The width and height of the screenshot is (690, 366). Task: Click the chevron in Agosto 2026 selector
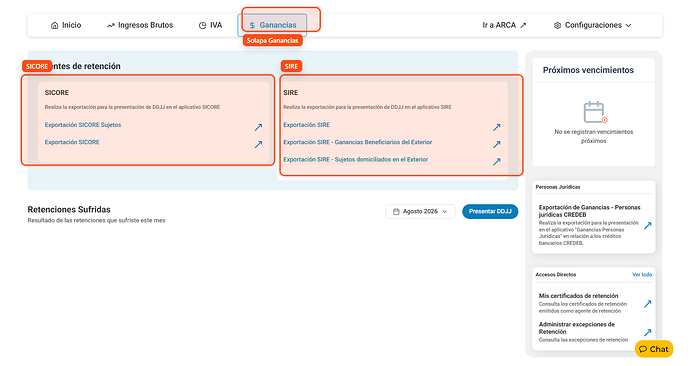pyautogui.click(x=445, y=212)
